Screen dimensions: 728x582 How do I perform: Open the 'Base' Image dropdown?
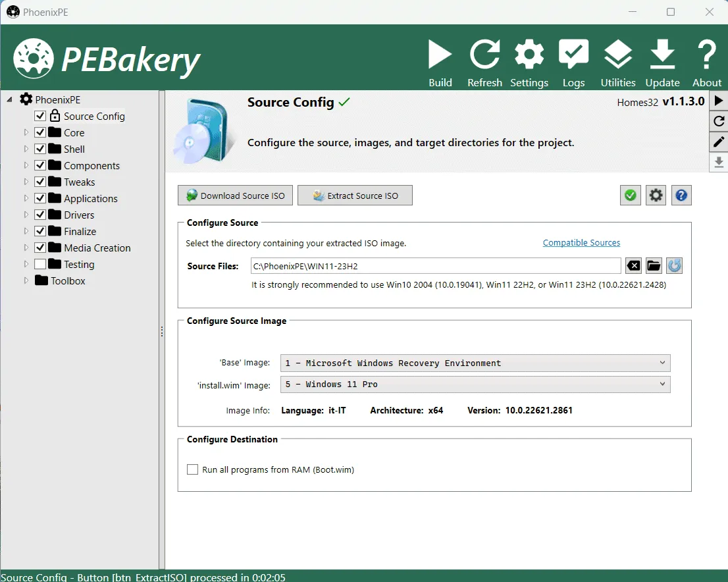tap(475, 363)
